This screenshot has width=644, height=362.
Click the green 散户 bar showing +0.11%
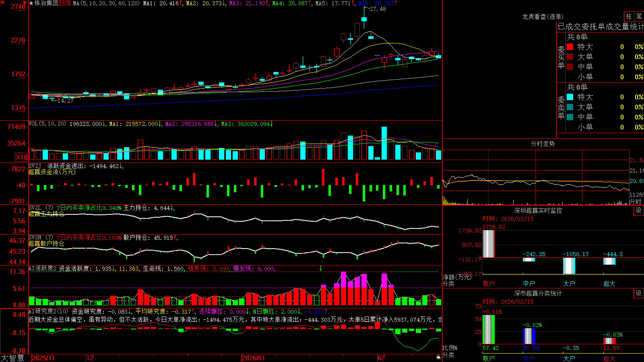[x=489, y=329]
